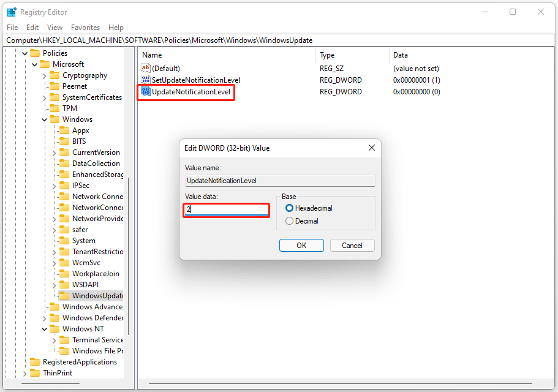558x392 pixels.
Task: Select the NetworkProvider tree item
Action: point(97,219)
